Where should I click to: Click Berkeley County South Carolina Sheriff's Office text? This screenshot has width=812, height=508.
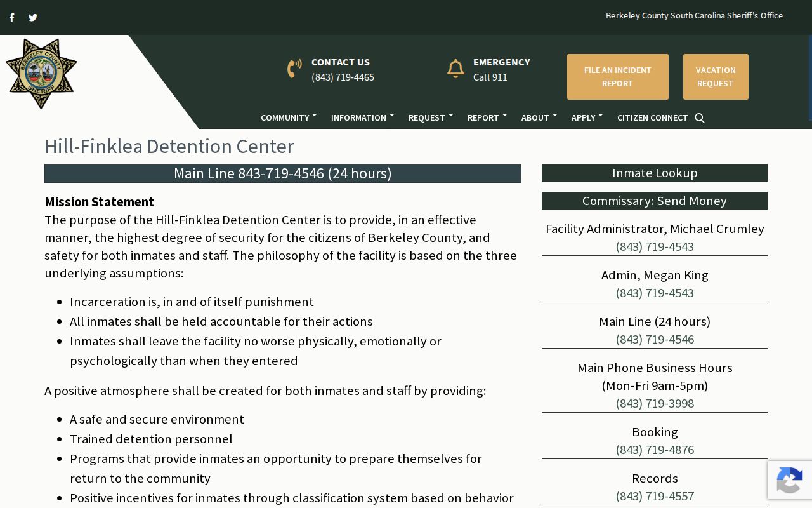[694, 15]
